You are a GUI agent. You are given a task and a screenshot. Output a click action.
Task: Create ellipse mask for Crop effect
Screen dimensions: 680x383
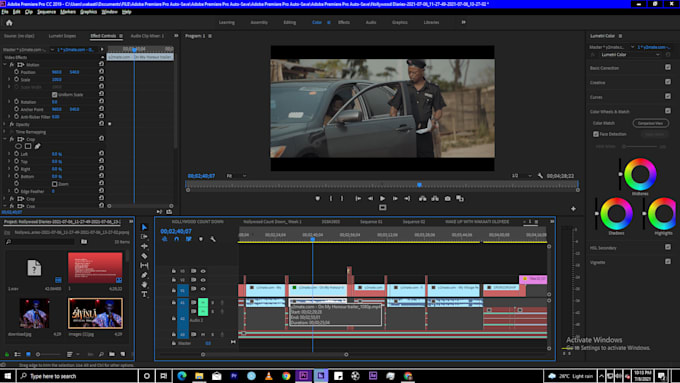click(x=18, y=147)
